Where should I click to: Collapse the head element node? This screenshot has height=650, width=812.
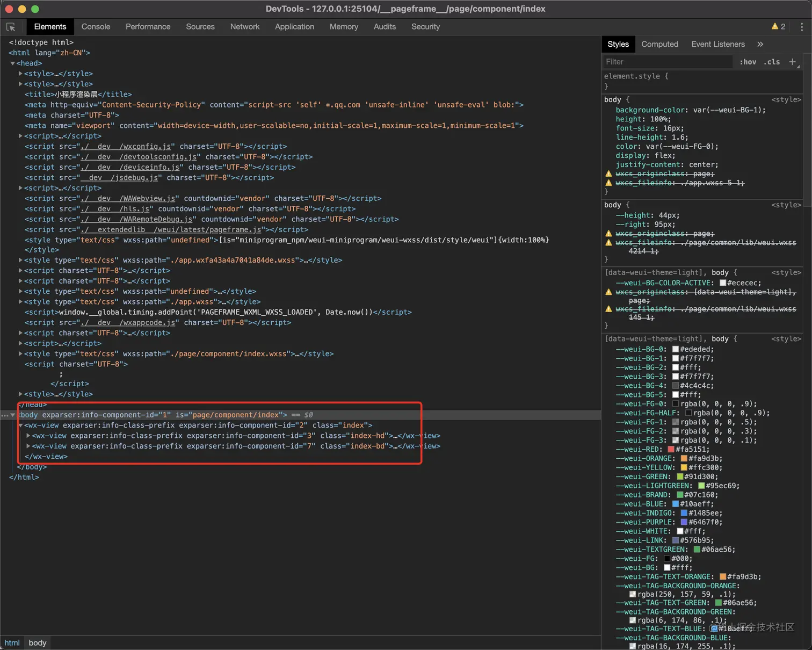tap(12, 63)
